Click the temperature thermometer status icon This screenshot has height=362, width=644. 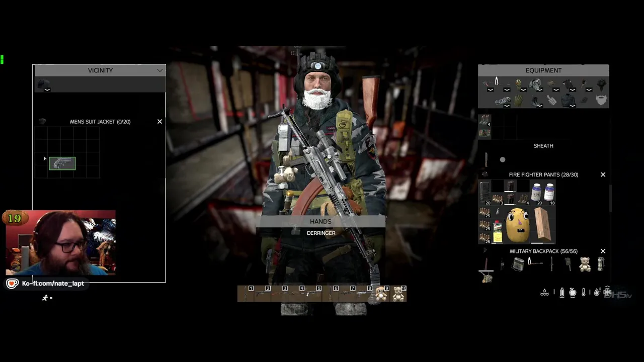coord(584,293)
